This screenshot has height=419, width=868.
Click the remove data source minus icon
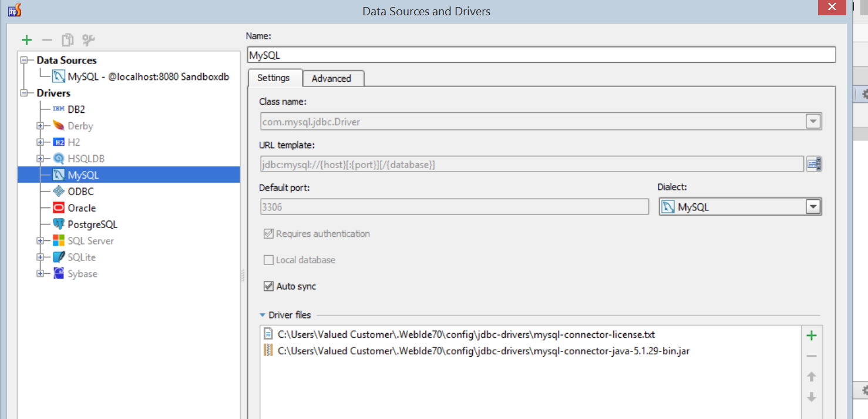[x=47, y=40]
